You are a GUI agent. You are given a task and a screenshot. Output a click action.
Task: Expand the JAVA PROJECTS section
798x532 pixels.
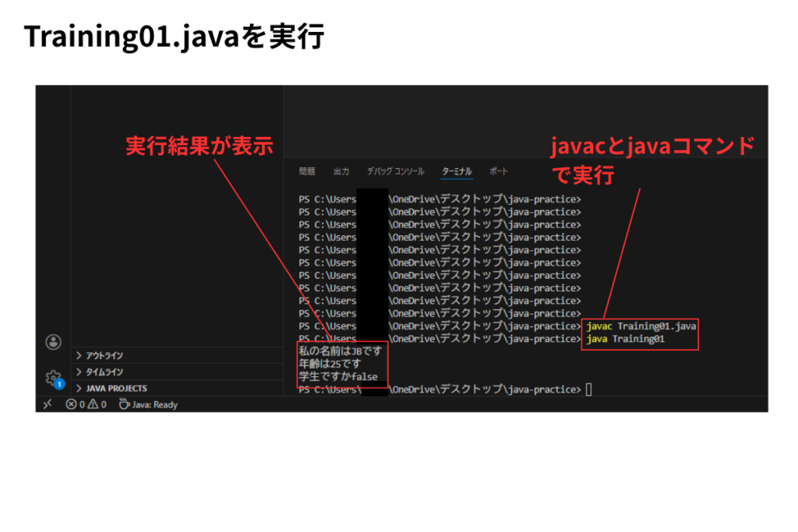116,388
